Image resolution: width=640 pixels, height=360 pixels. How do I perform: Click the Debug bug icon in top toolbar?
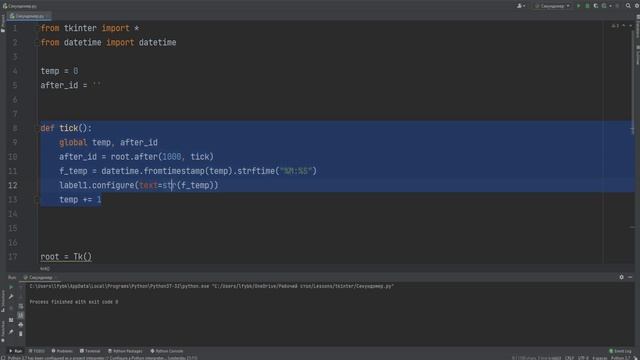(587, 6)
